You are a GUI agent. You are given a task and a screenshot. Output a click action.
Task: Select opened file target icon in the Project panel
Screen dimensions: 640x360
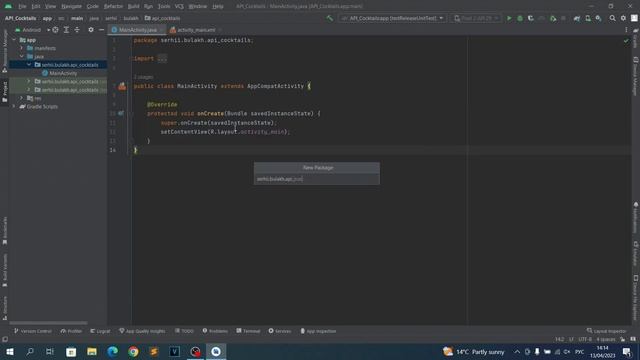[55, 30]
